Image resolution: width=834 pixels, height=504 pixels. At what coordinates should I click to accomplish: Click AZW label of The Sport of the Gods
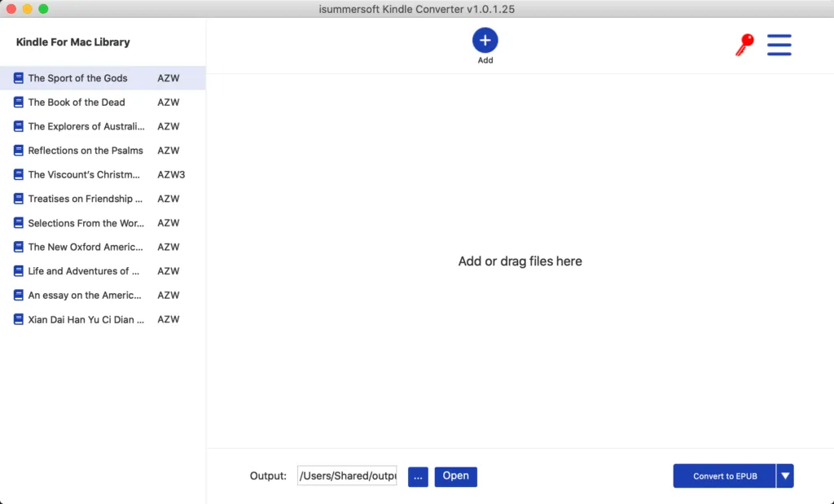[169, 78]
